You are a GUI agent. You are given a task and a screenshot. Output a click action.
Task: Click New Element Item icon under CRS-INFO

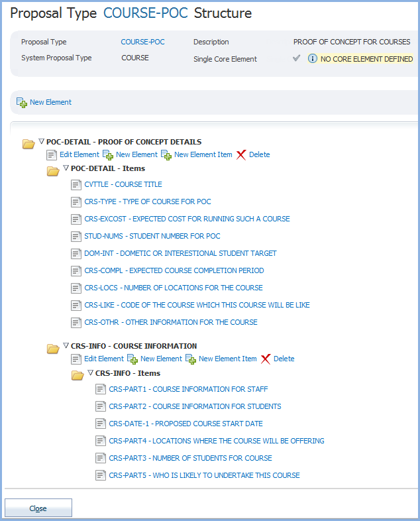tap(191, 359)
